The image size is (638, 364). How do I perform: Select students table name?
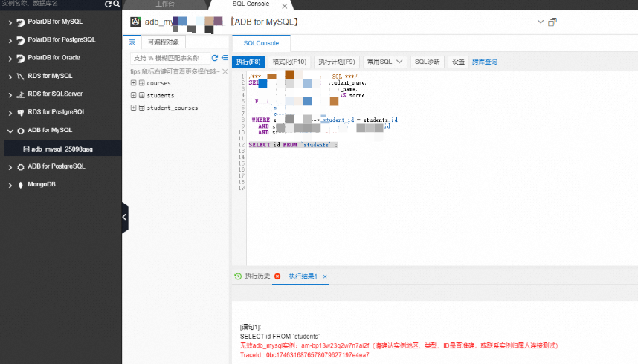tap(161, 96)
